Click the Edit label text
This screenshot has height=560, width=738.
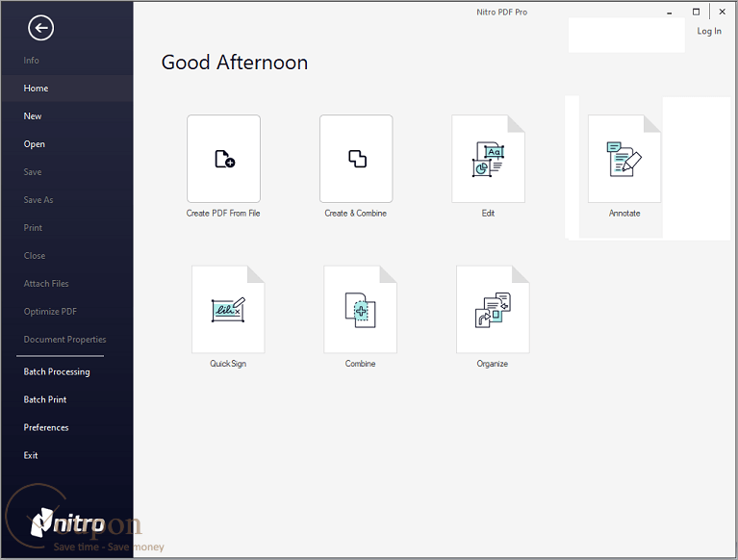pyautogui.click(x=488, y=214)
